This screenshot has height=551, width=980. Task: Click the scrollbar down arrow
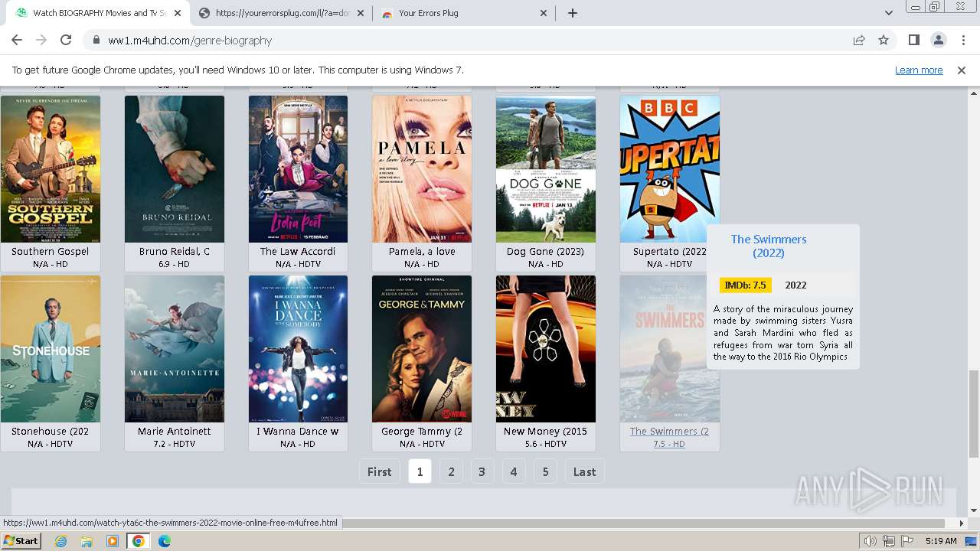[x=973, y=511]
